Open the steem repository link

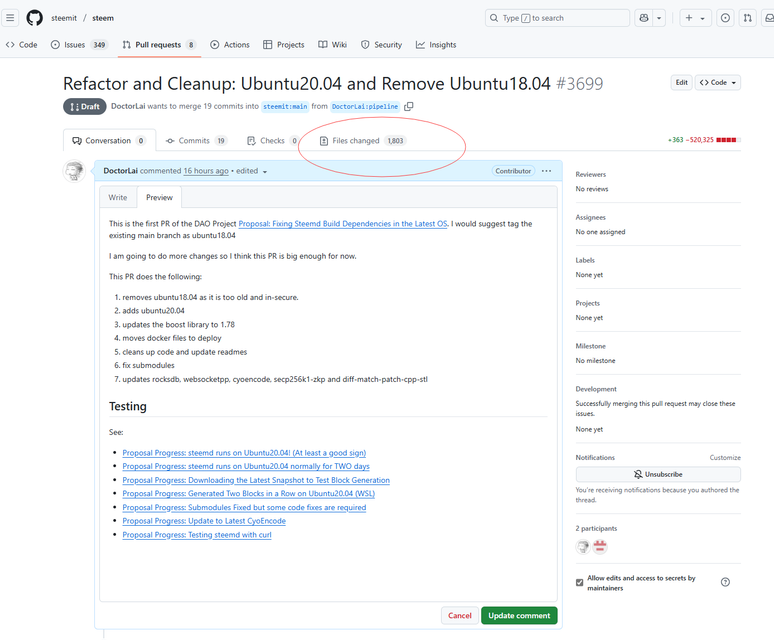pos(103,18)
